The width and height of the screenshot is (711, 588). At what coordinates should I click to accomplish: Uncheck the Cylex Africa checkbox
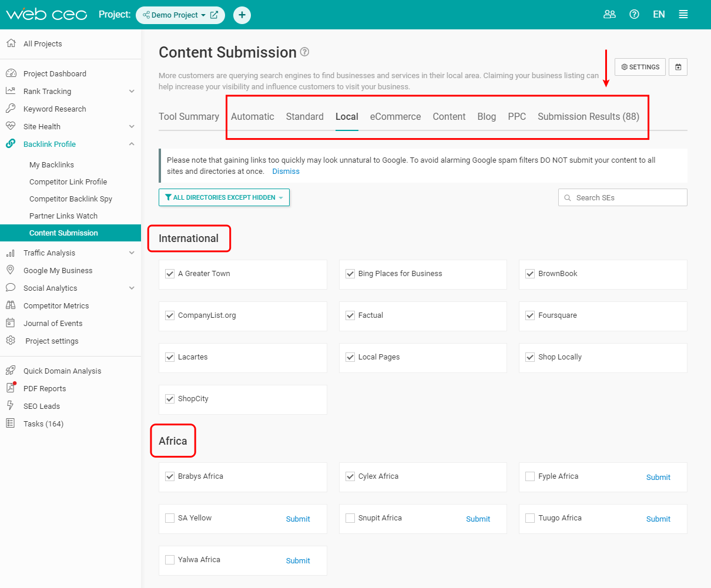point(350,476)
